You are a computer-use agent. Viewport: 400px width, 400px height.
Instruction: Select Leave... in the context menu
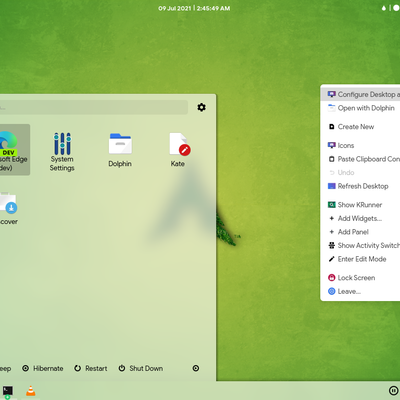(x=360, y=291)
